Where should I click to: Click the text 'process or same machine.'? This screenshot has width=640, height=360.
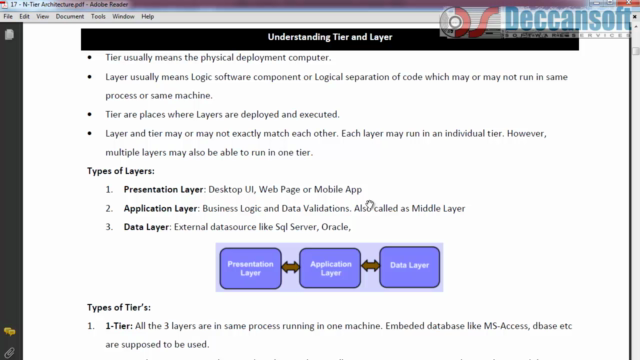tap(159, 96)
